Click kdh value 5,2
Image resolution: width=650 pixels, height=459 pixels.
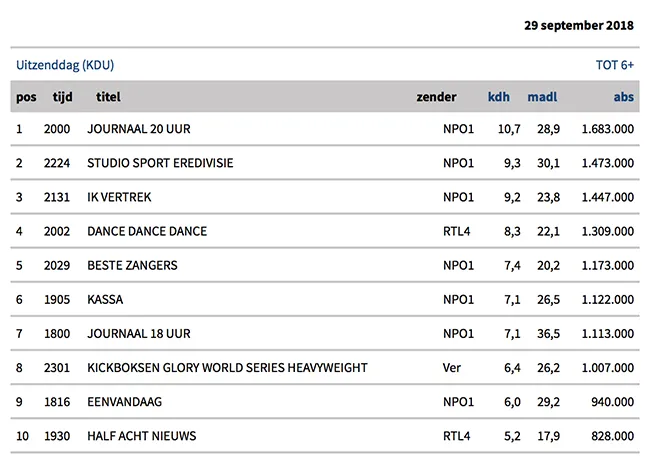pyautogui.click(x=512, y=436)
